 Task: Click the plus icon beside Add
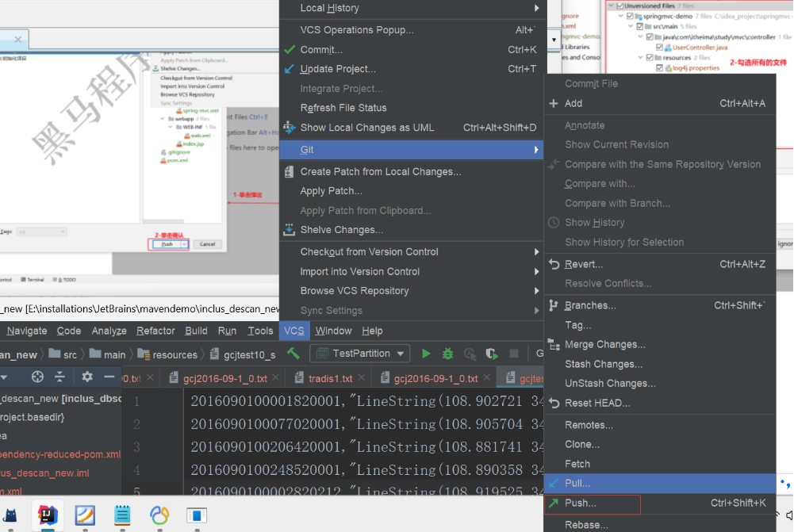554,103
